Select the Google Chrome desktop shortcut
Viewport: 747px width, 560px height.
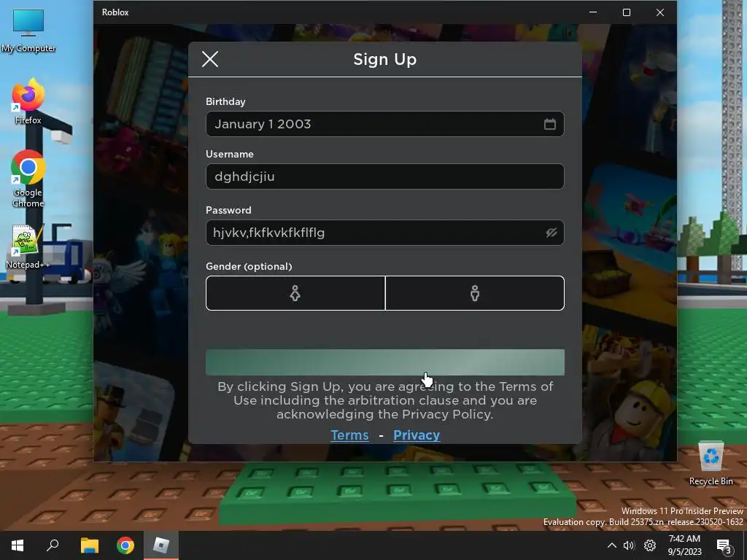[x=28, y=179]
